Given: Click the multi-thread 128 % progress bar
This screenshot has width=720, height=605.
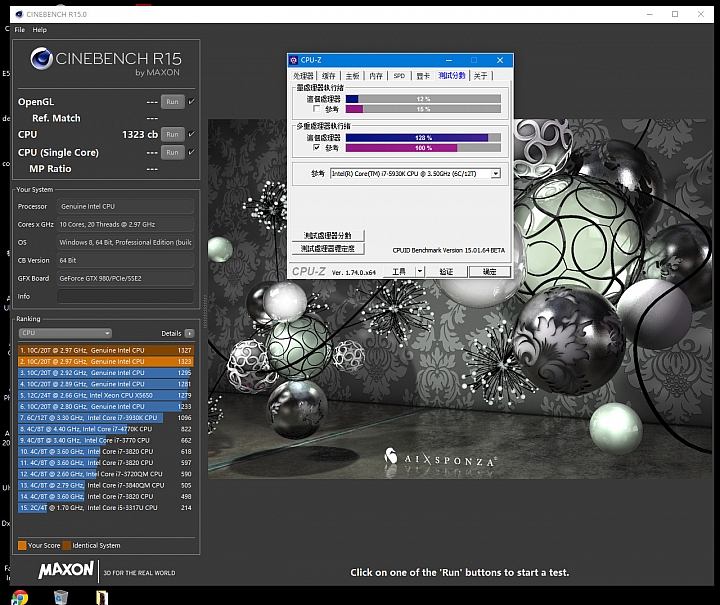Looking at the screenshot, I should [423, 138].
